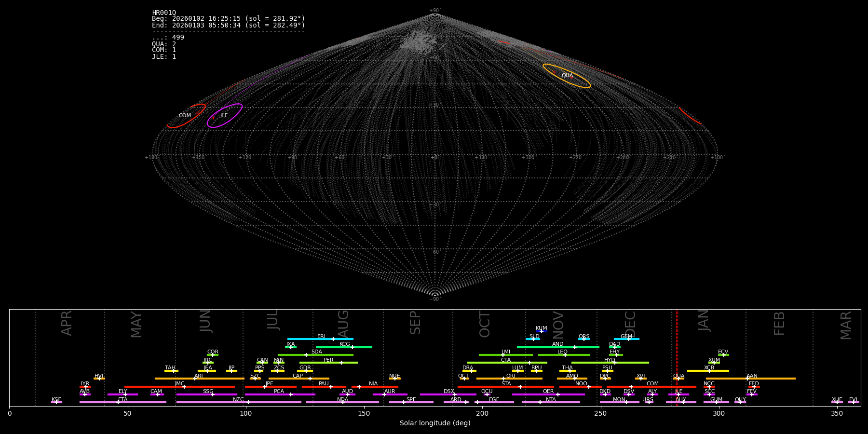Click the DRA shower label in the timeline
The image size is (868, 434).
(468, 368)
